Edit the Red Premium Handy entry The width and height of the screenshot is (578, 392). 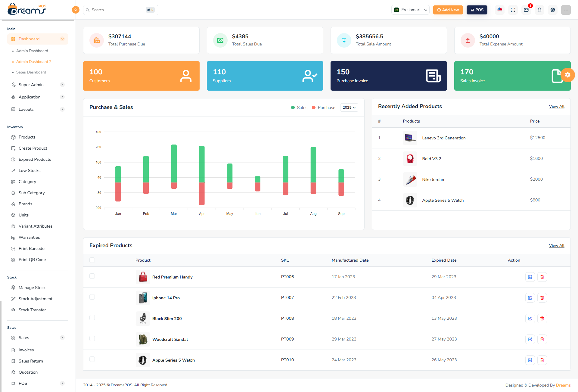tap(530, 277)
